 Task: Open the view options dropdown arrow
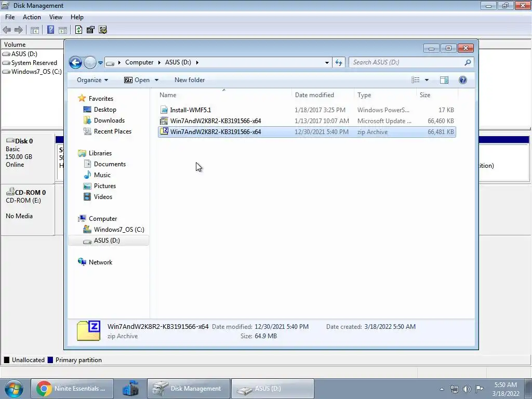(427, 80)
